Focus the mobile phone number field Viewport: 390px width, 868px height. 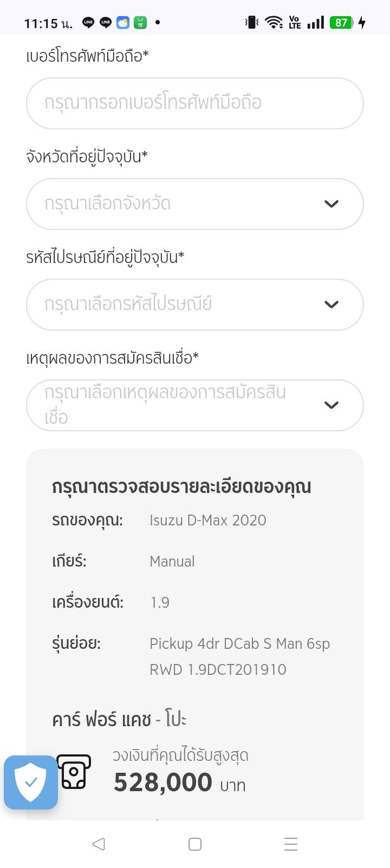(194, 103)
